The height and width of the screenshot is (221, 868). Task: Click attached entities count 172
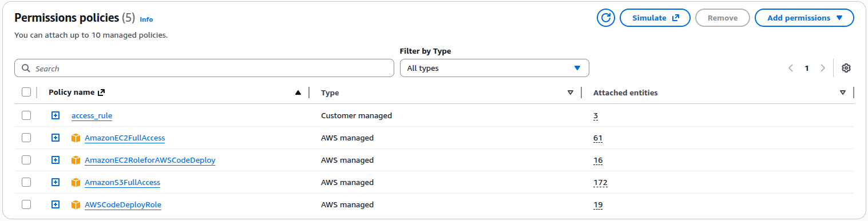coord(600,183)
